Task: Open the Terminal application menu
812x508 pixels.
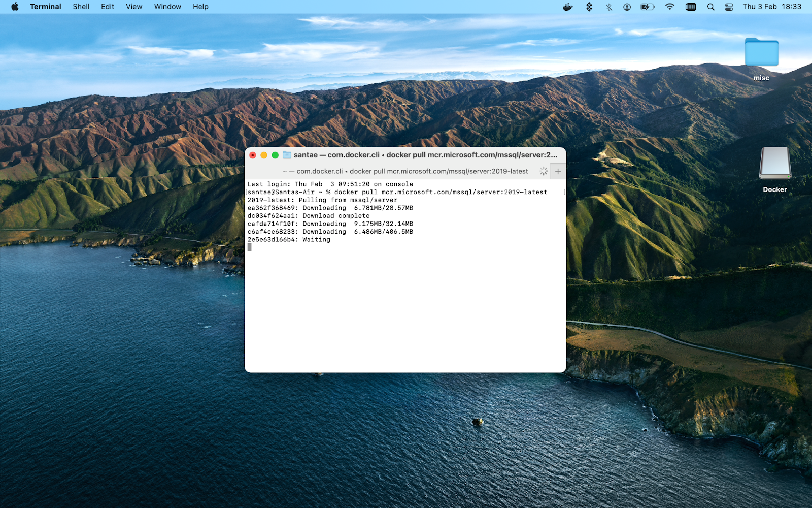Action: (x=45, y=7)
